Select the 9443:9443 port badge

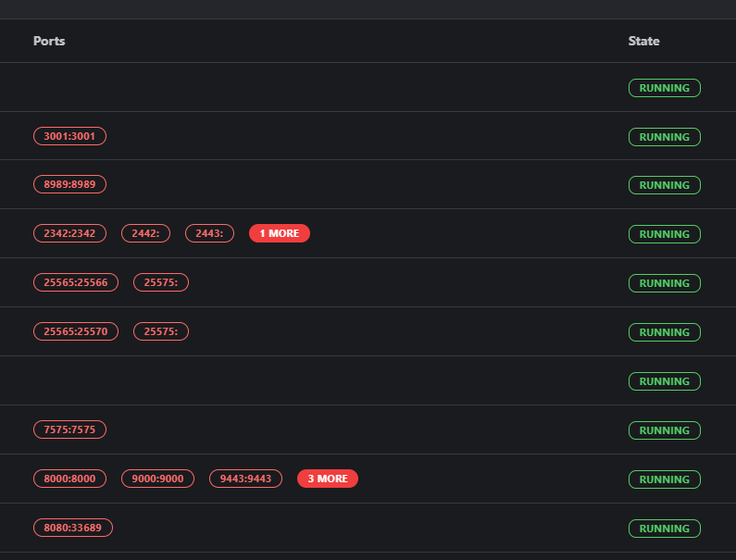(x=245, y=479)
